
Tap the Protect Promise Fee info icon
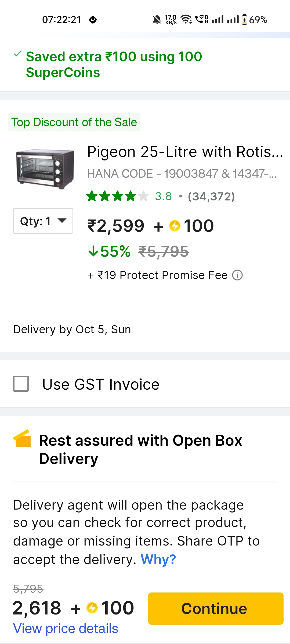pyautogui.click(x=237, y=275)
